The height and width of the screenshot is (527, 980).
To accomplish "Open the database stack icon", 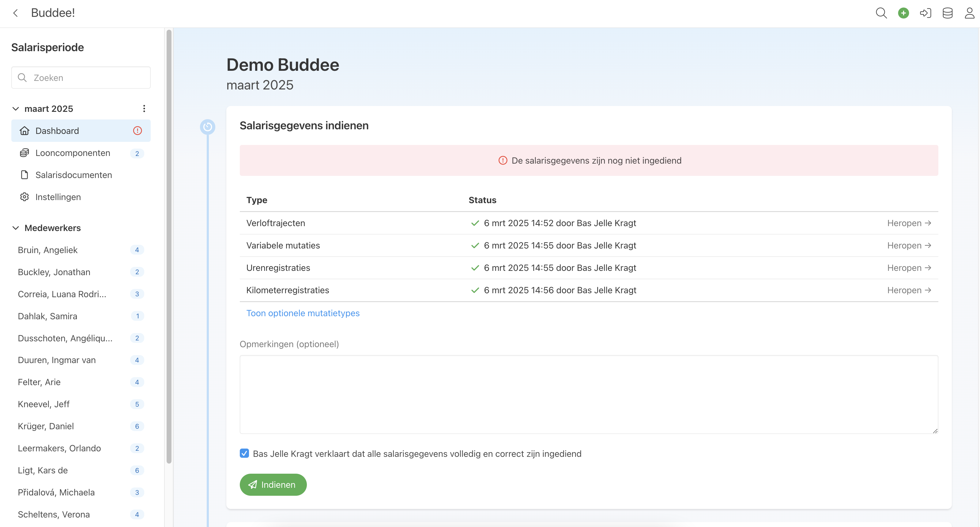I will (947, 13).
